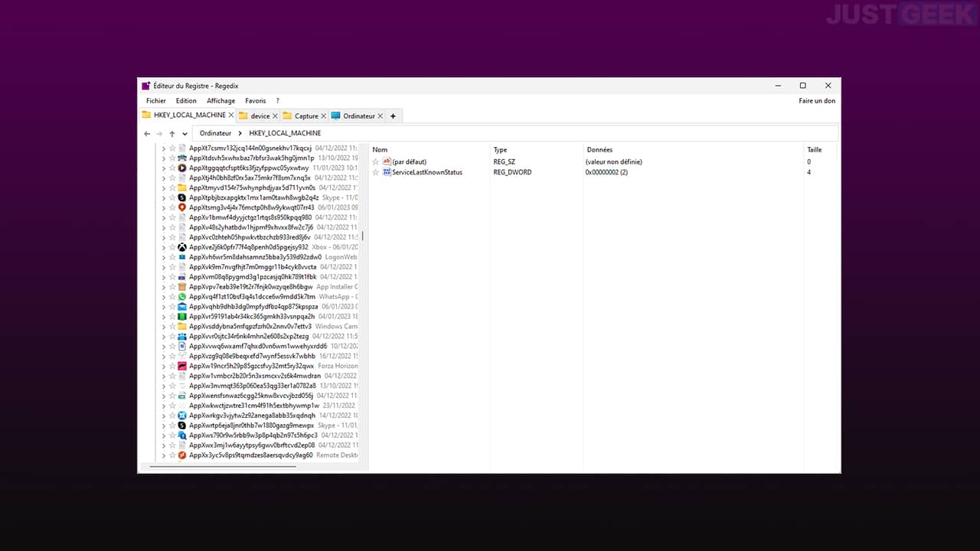Star AppXv48s2yhatbdw1hjpmf9xhvxx8fw2c7j6 as favorite

(x=172, y=227)
